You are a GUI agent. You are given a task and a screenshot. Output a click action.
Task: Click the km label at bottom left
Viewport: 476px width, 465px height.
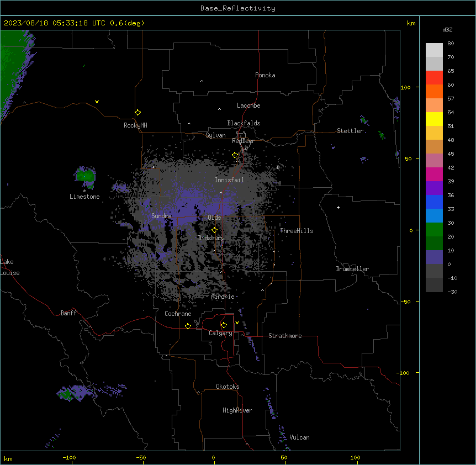(x=8, y=458)
